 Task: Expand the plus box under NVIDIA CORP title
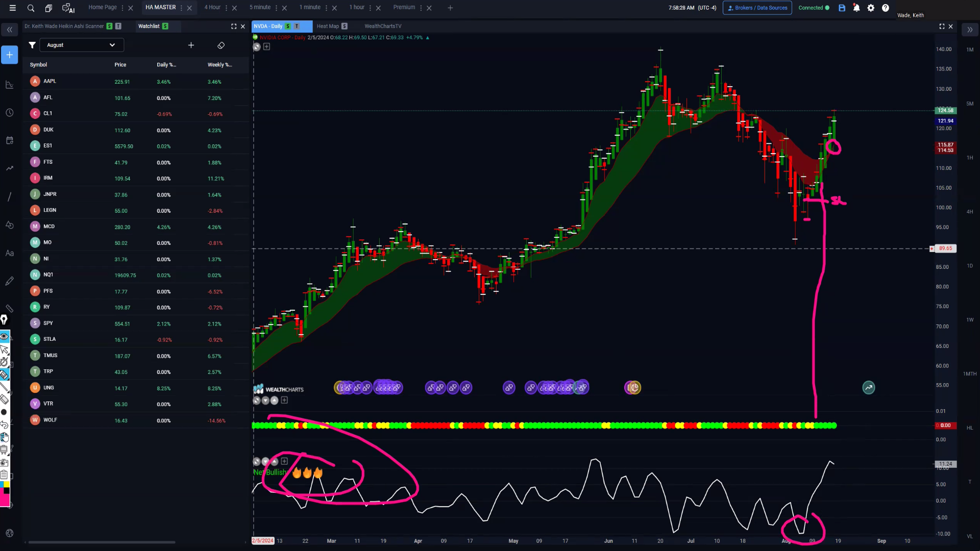click(x=266, y=47)
